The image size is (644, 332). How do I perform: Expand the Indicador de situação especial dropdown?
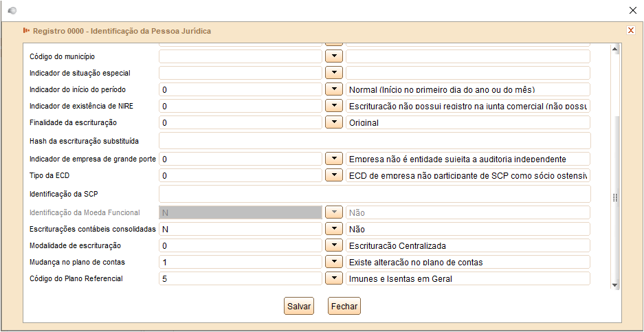(333, 72)
